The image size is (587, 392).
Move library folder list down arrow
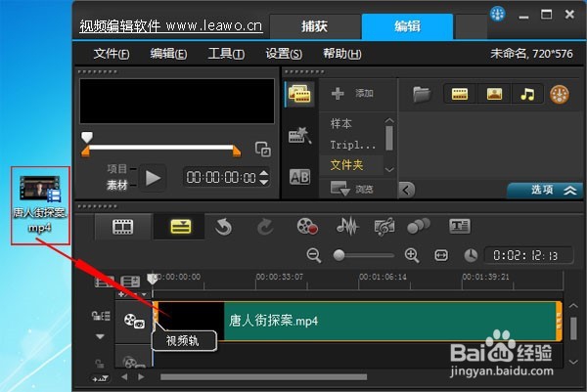(389, 170)
